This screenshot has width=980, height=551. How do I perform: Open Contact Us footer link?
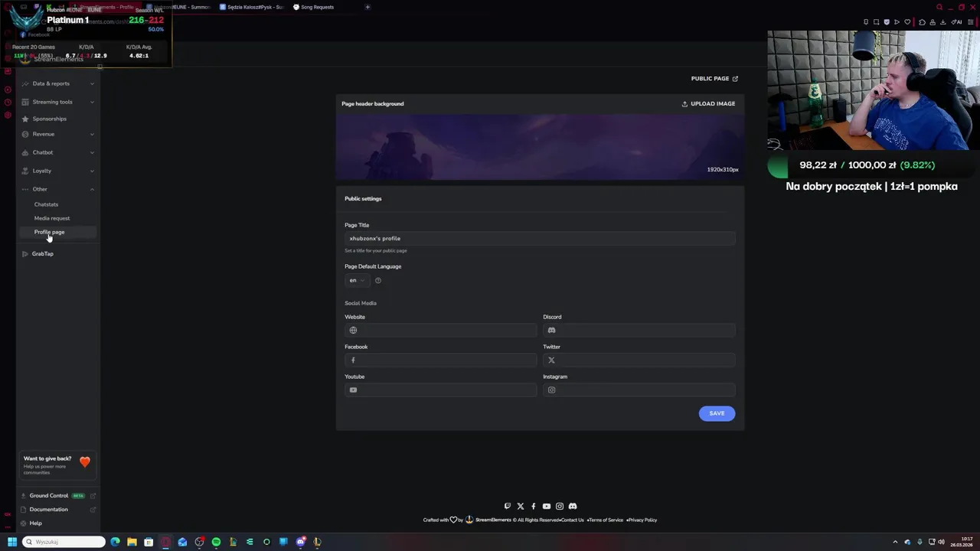tap(571, 520)
